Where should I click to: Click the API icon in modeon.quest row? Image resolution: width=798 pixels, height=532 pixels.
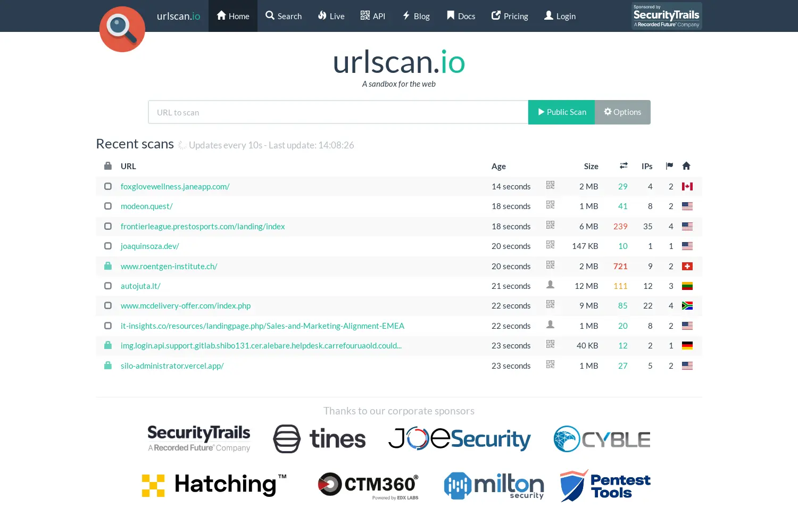pyautogui.click(x=550, y=205)
